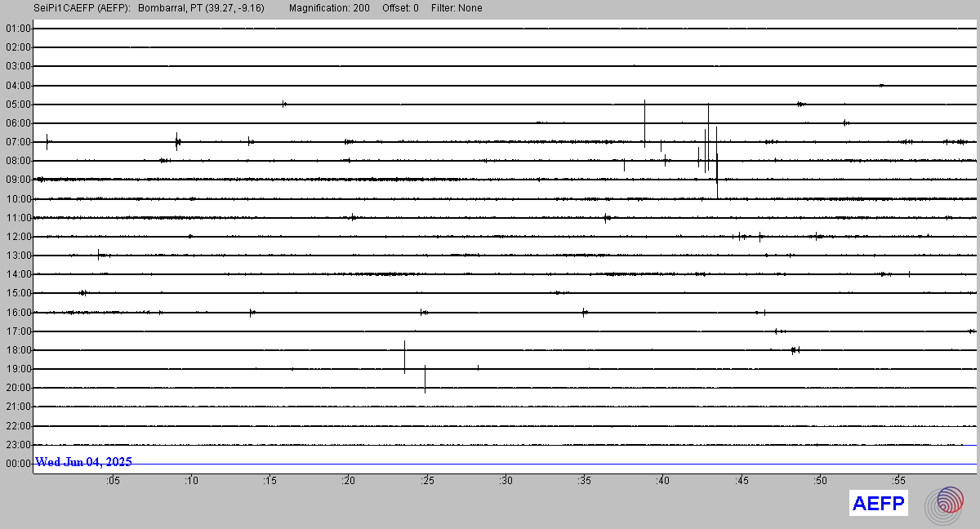This screenshot has width=980, height=529.
Task: Click the :50 minute axis tick label
Action: pyautogui.click(x=819, y=481)
